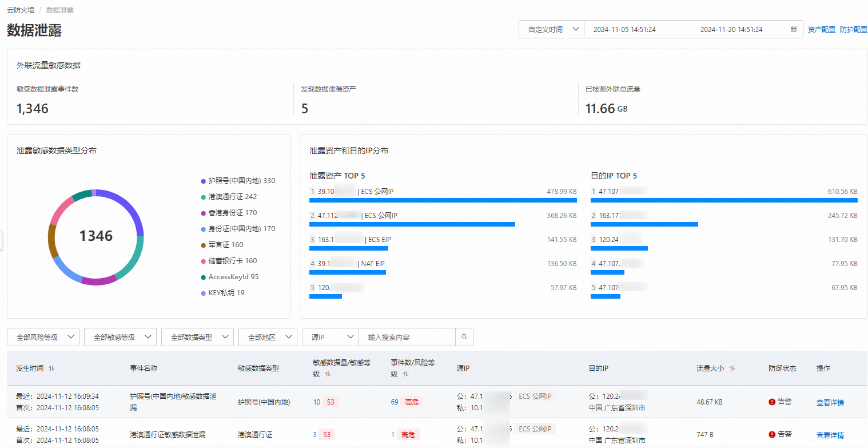Click the search magnifier icon

[464, 337]
